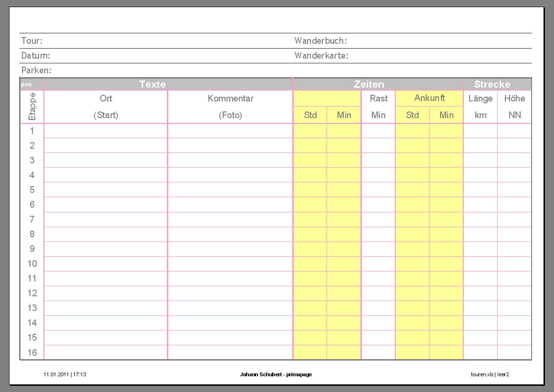Select the 'Kommentar' column header
The image size is (554, 392).
coord(230,98)
